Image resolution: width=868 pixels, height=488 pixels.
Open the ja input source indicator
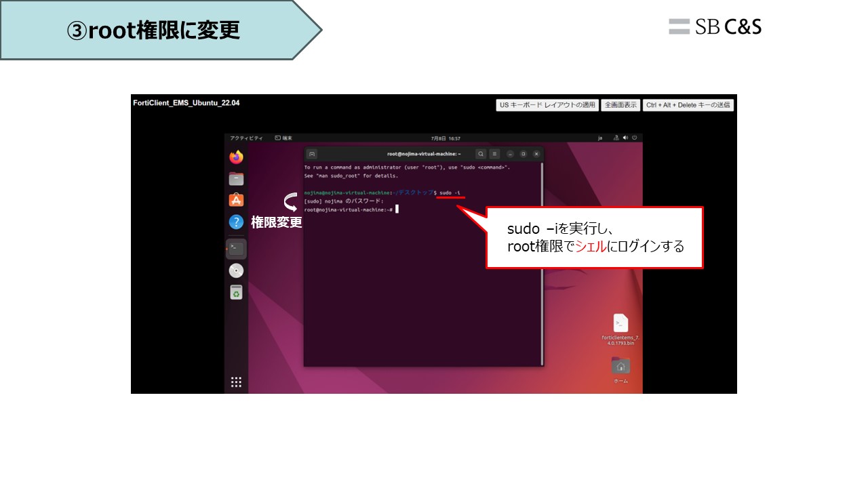click(600, 138)
